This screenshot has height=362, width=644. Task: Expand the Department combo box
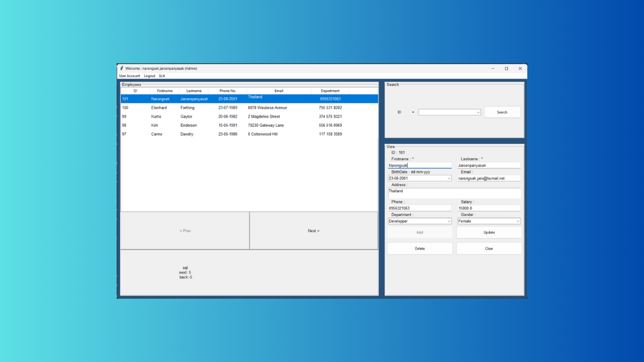point(449,221)
